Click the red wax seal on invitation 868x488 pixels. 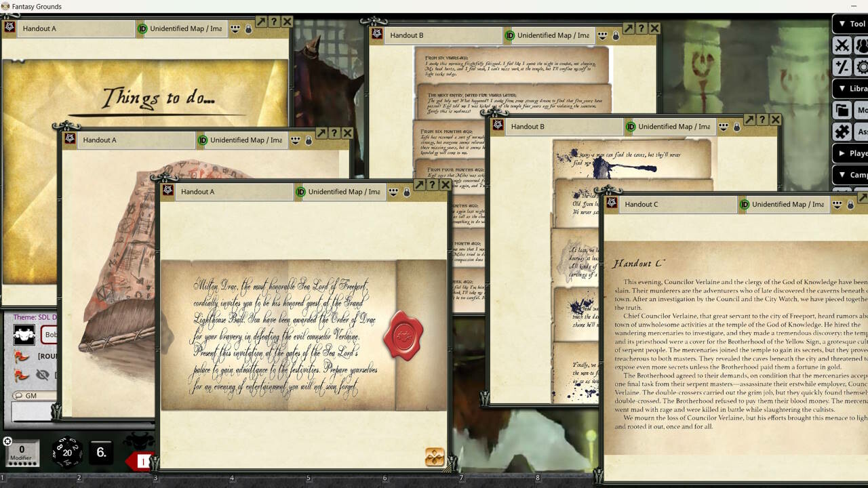(403, 335)
